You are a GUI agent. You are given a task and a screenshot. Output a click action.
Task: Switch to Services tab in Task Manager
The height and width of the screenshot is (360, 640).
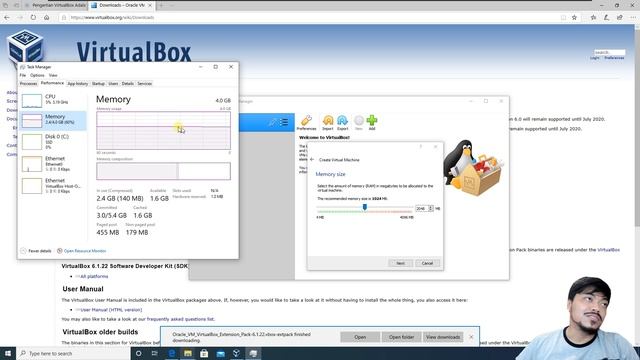[144, 84]
